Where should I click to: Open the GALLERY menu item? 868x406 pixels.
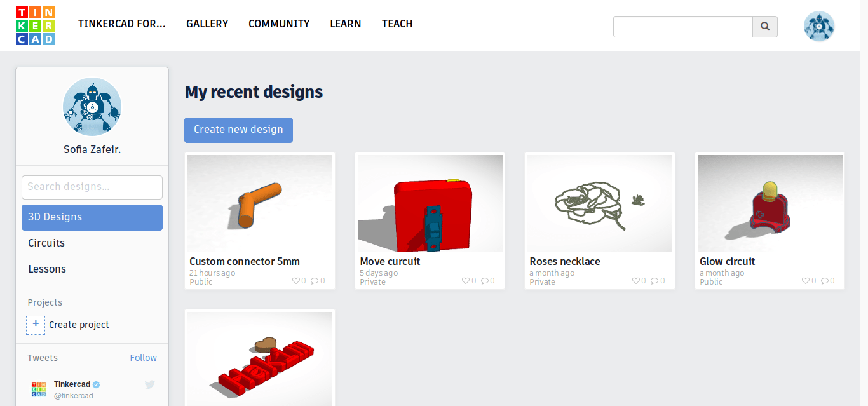[x=207, y=24]
